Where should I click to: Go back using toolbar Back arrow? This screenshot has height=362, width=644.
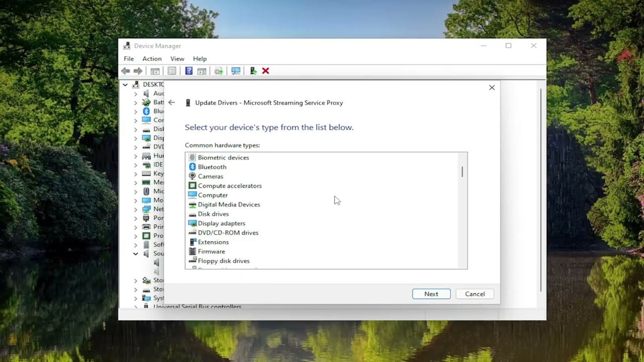click(x=125, y=71)
